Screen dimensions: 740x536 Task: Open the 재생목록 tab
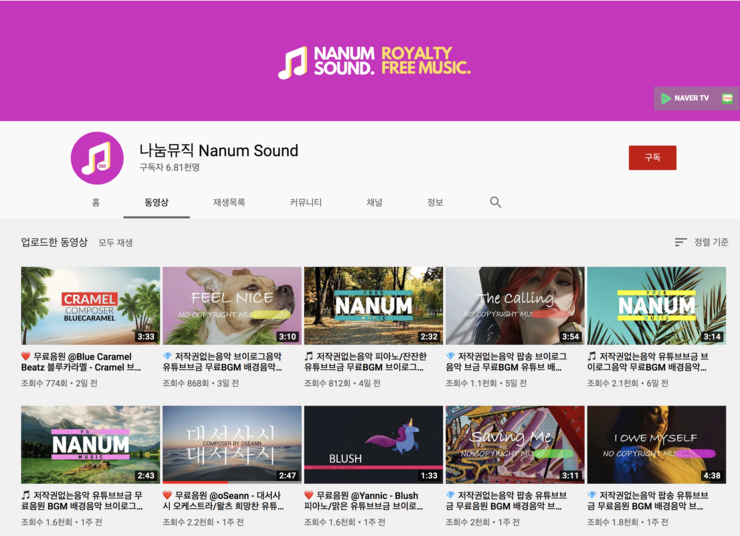(229, 202)
